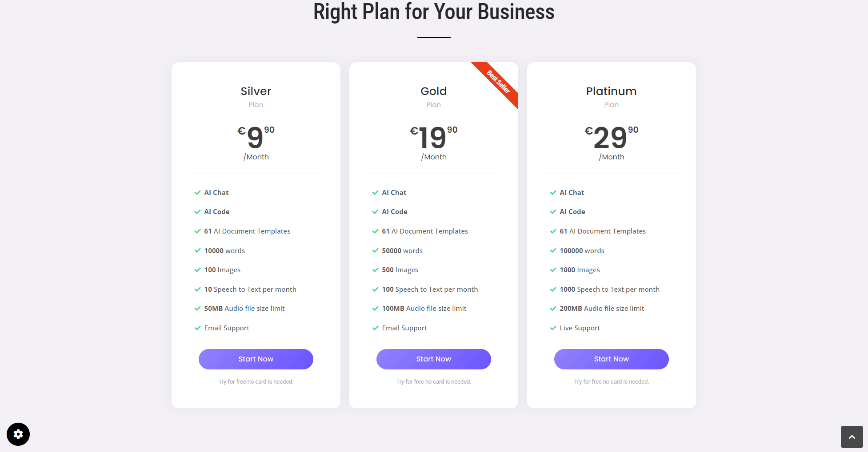Click the 'Try for free' text under Gold
Image resolution: width=868 pixels, height=452 pixels.
click(433, 381)
